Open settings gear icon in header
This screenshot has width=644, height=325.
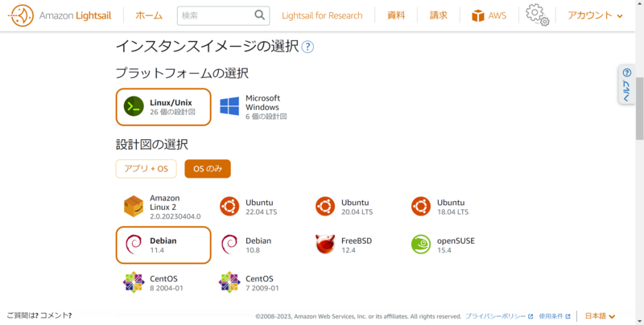[537, 15]
